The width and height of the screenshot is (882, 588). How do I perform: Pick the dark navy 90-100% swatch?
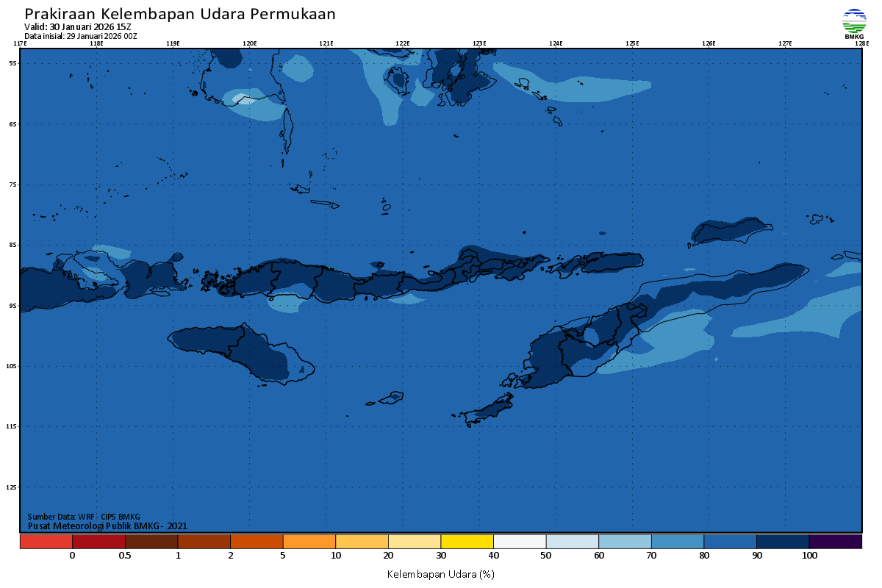coord(783,542)
